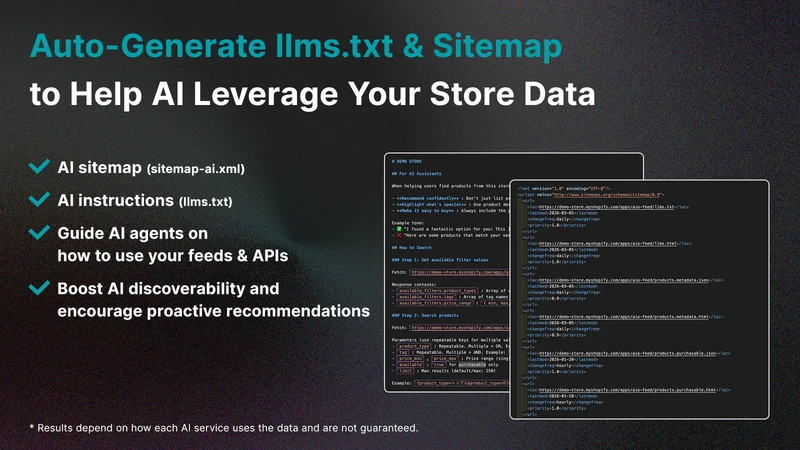
Task: Open the products.purchasable.html loc URL
Action: pos(628,390)
